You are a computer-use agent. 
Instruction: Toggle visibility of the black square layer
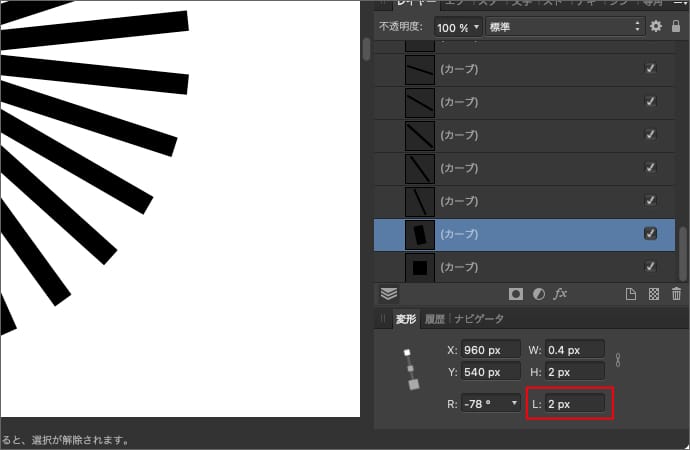650,267
